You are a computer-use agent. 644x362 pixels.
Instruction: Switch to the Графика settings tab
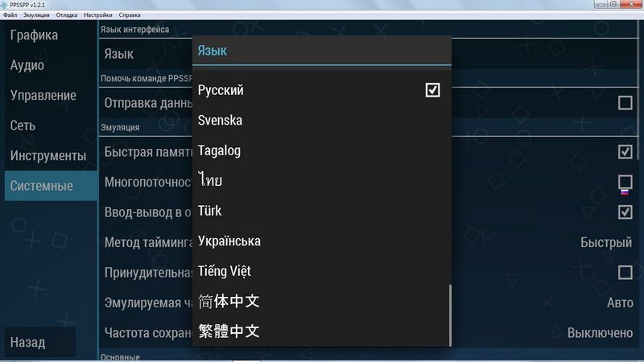coord(51,35)
